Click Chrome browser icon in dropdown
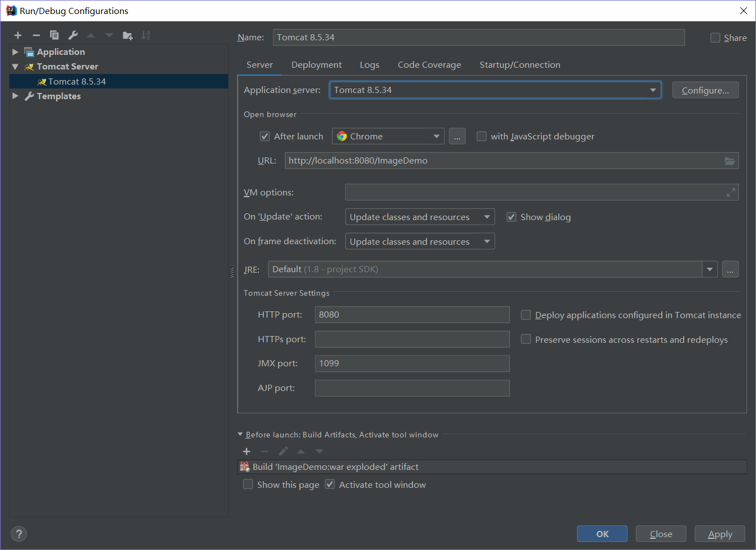This screenshot has width=756, height=550. click(342, 136)
